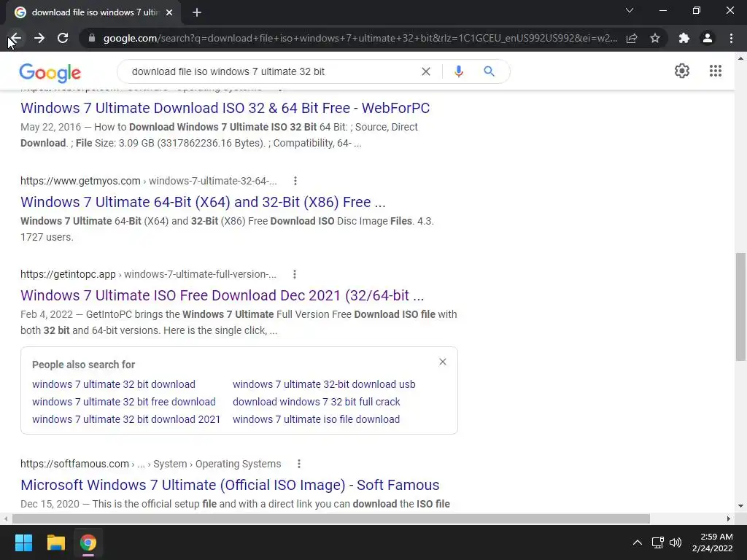
Task: Search 'windows 7 ultimate 32 bit free download'
Action: click(x=124, y=402)
